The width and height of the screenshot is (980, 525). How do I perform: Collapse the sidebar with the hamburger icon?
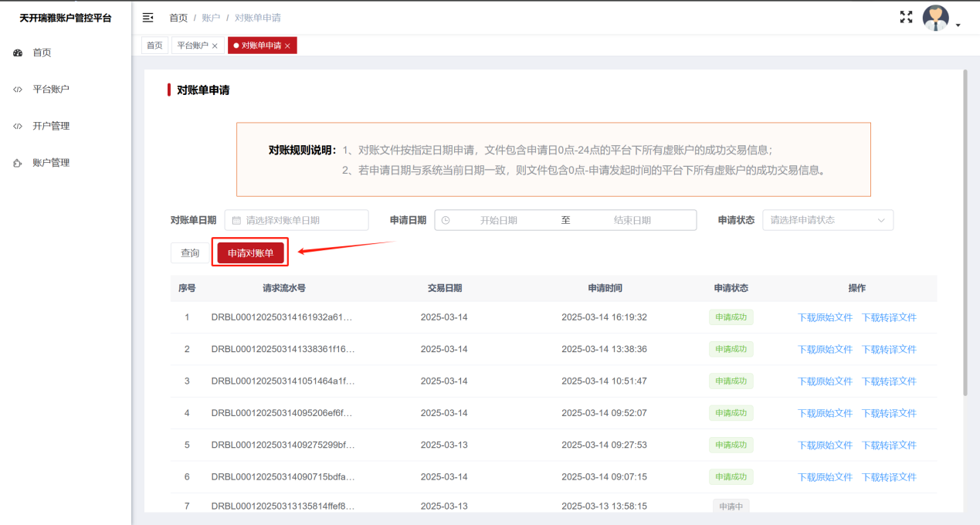[148, 17]
